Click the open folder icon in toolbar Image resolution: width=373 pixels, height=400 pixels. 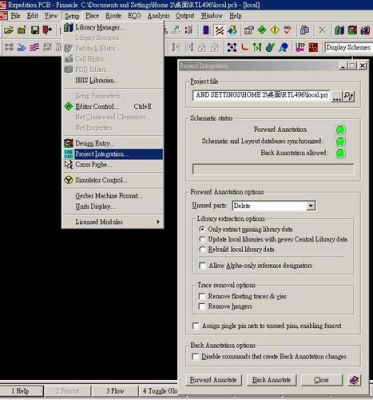point(8,30)
